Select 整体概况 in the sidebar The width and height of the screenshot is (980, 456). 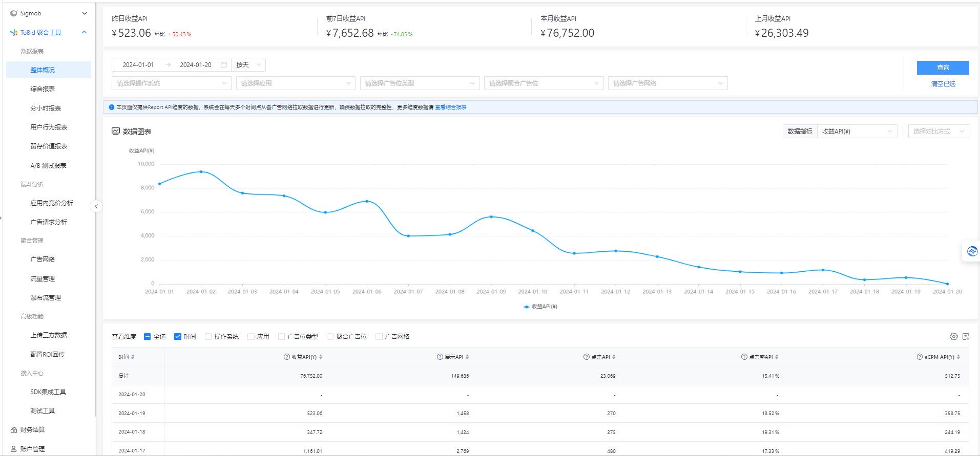pos(49,70)
